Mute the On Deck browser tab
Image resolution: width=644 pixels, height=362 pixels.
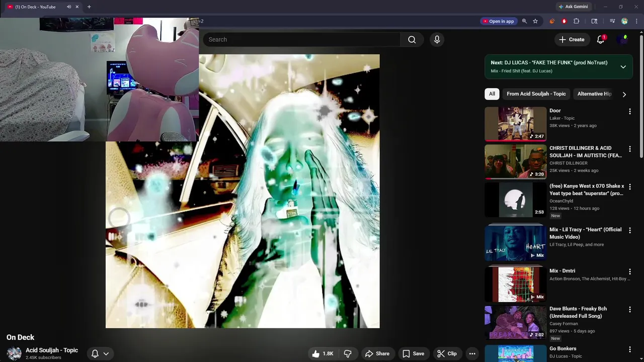[69, 7]
